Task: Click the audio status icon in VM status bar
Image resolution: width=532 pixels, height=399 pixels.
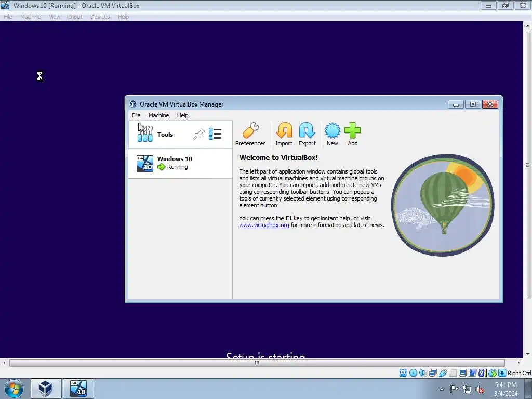Action: click(x=423, y=373)
